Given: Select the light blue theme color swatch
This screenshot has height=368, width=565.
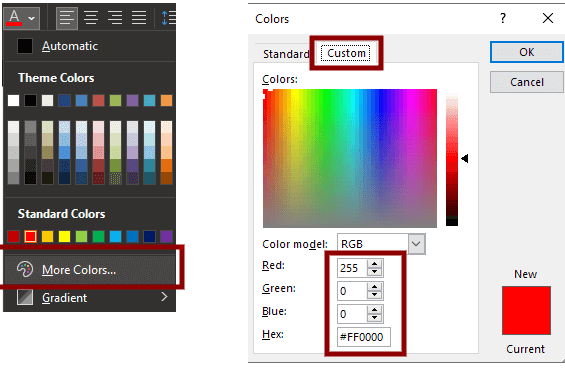Looking at the screenshot, I should click(x=81, y=101).
